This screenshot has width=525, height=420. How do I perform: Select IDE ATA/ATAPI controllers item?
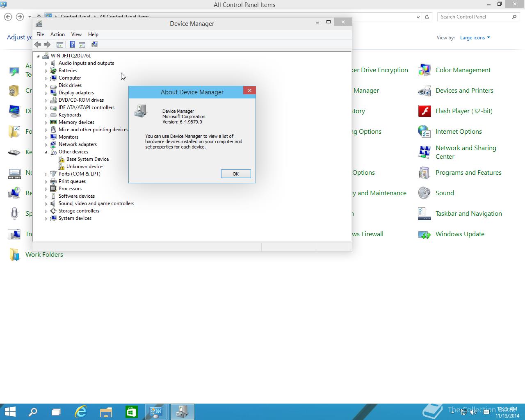[x=86, y=107]
